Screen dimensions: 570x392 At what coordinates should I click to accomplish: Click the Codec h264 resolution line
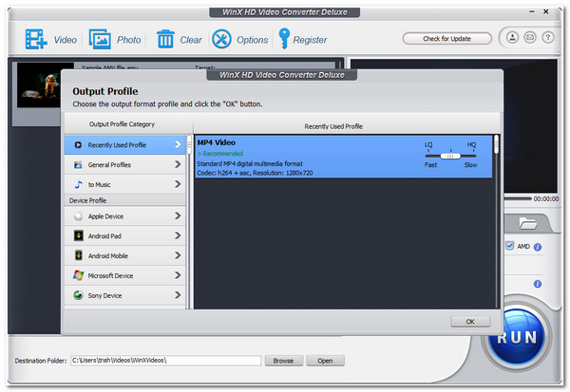[x=255, y=173]
